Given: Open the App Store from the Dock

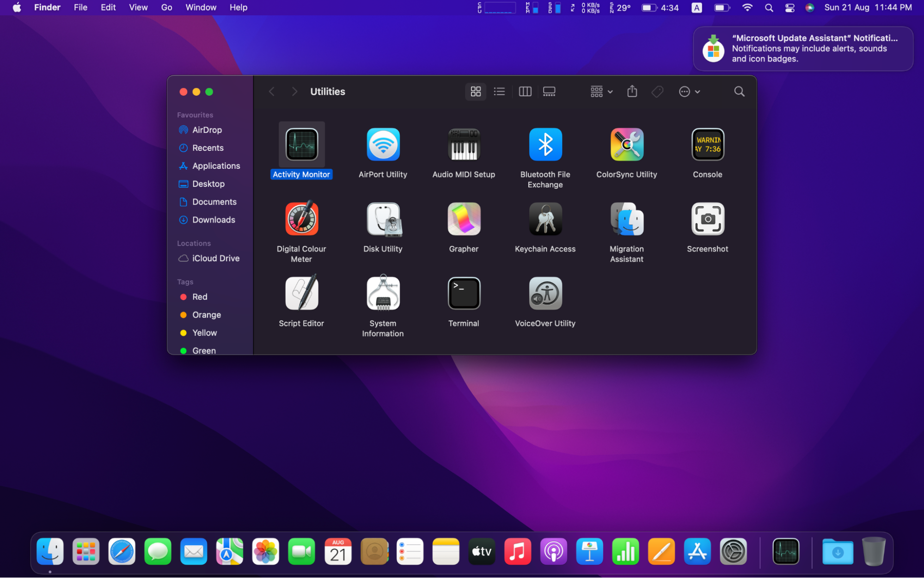Looking at the screenshot, I should pos(697,552).
